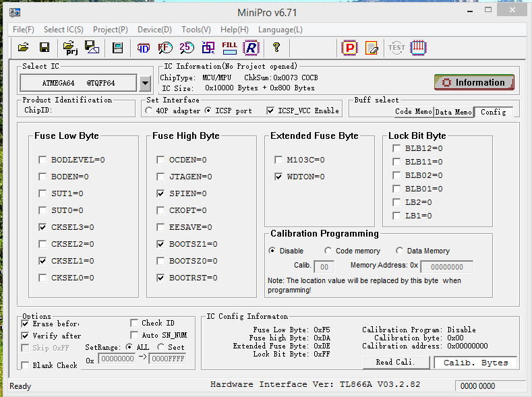Click the Information button
Image resolution: width=532 pixels, height=397 pixels.
(x=473, y=82)
